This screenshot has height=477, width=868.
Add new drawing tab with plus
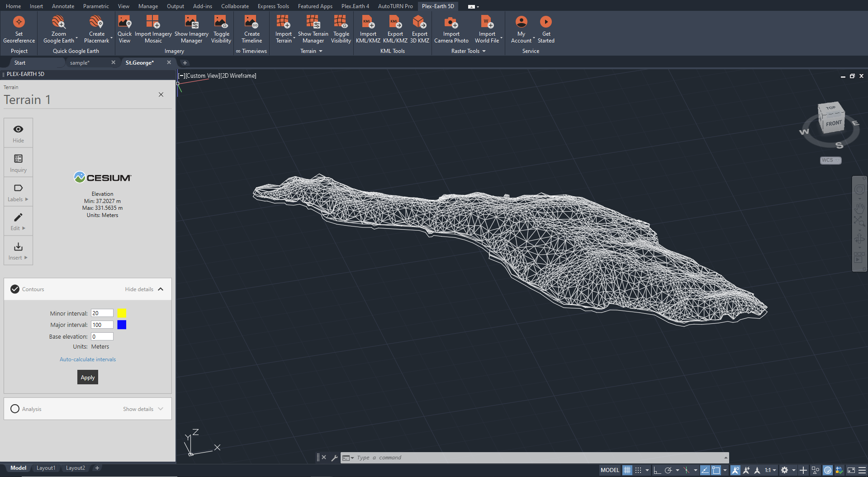click(185, 63)
